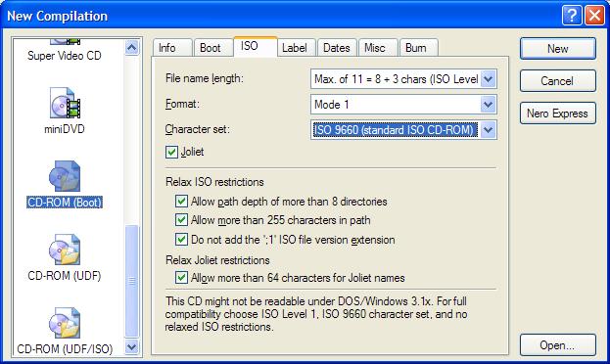Image resolution: width=610 pixels, height=364 pixels.
Task: Choose the CD-ROM (UDF/ISO) icon
Action: click(x=65, y=322)
